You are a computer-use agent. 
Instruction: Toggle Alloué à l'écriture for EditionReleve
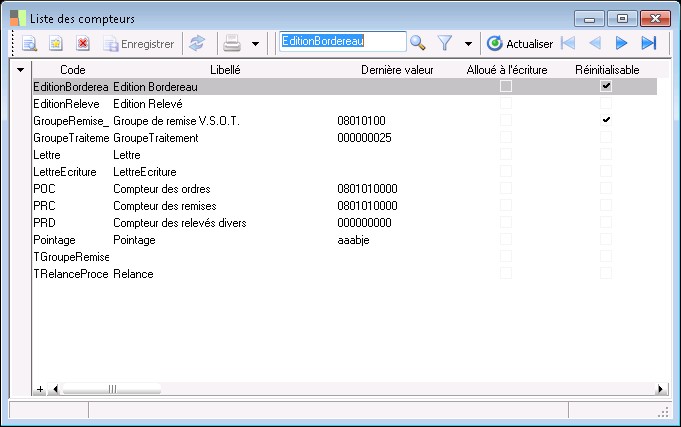506,103
